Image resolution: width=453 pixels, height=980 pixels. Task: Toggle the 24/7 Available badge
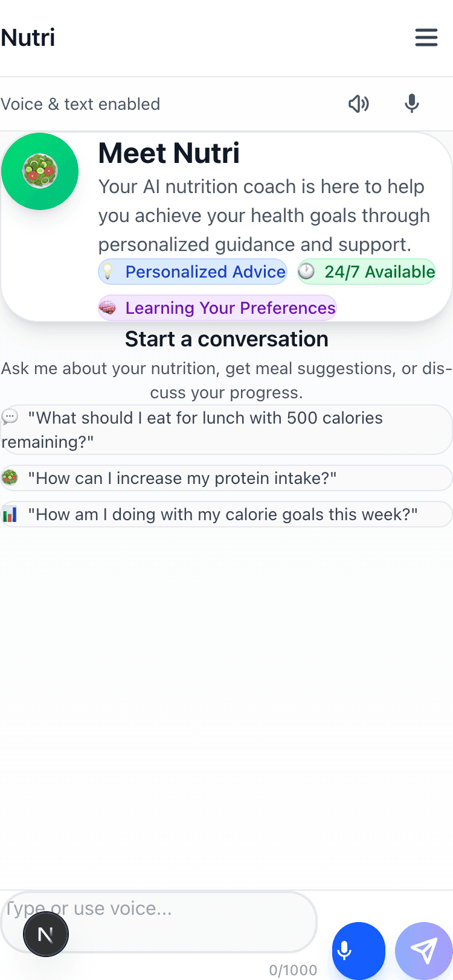tap(366, 272)
